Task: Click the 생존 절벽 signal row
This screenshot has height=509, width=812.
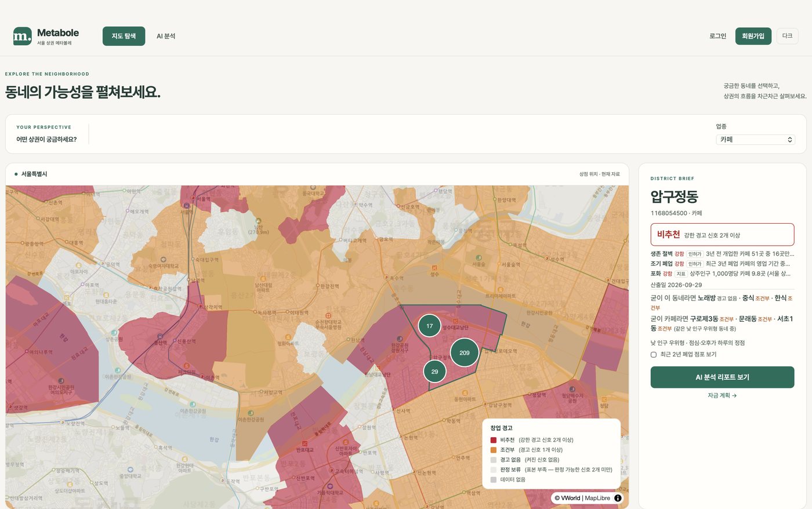Action: click(722, 254)
